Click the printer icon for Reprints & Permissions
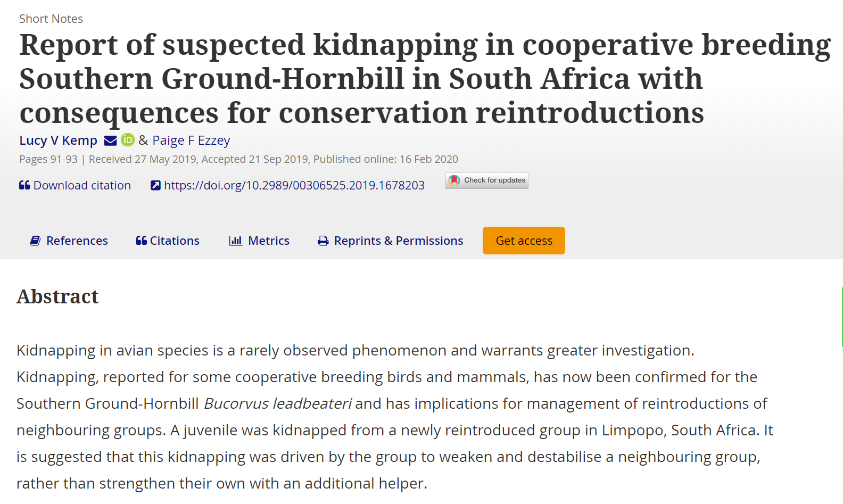843x504 pixels. tap(323, 241)
